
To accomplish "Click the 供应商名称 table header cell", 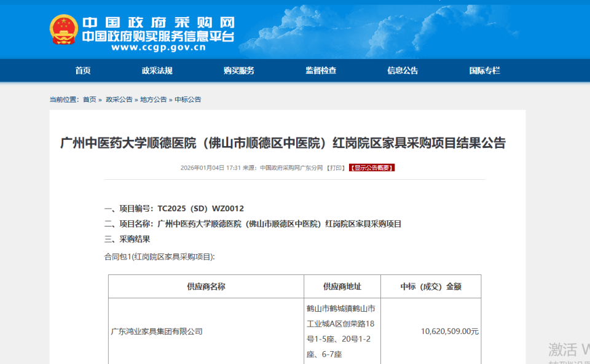I will (x=206, y=286).
